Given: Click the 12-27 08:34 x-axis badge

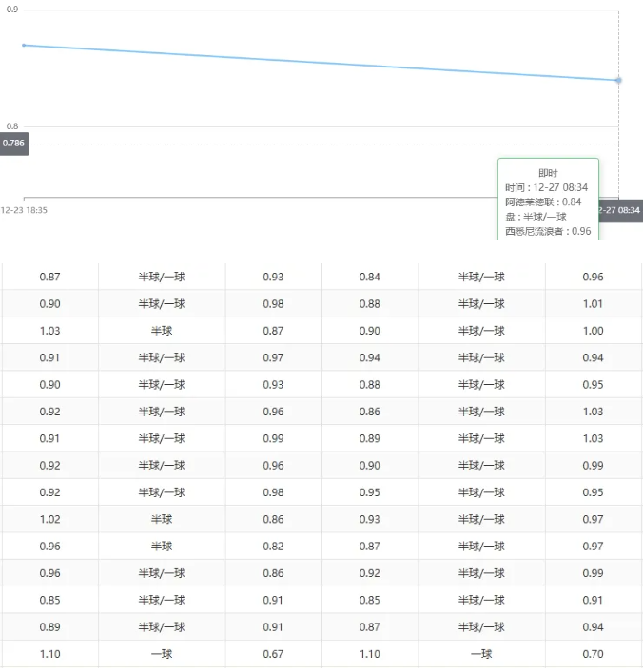Looking at the screenshot, I should [x=619, y=210].
